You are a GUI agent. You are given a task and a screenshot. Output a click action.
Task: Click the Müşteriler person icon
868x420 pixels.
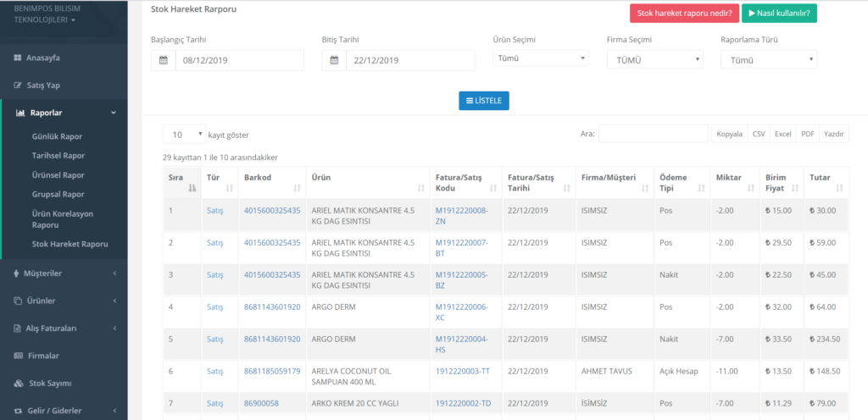pos(16,274)
